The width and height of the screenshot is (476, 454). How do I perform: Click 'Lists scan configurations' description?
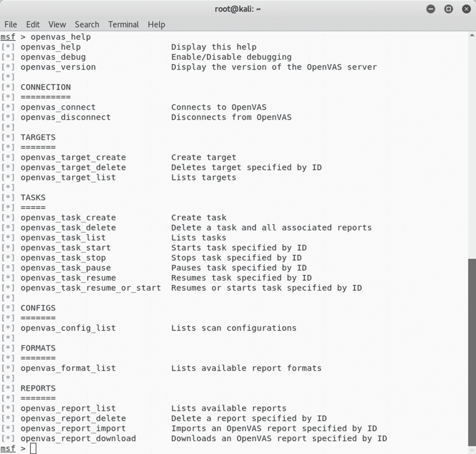pos(234,328)
